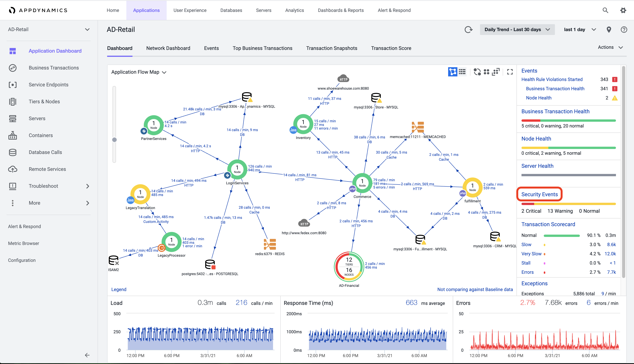The height and width of the screenshot is (364, 634).
Task: Expand flow map to fullscreen
Action: click(510, 72)
